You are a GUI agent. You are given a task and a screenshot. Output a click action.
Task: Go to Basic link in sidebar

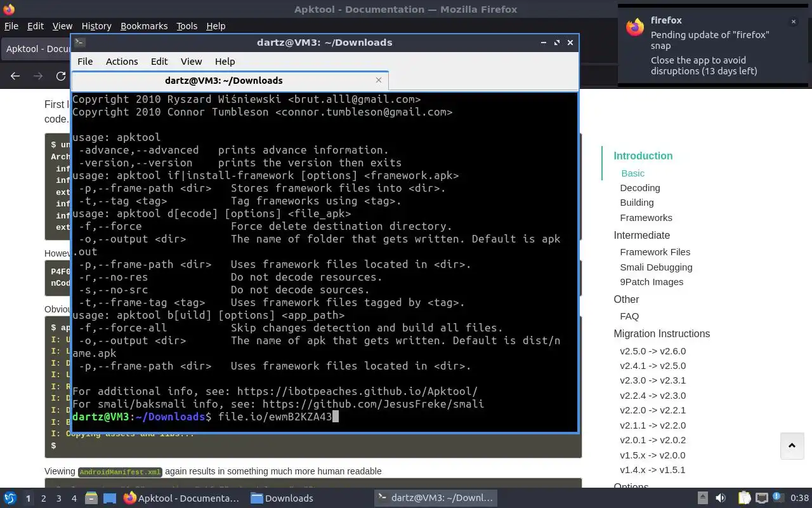[x=632, y=173]
